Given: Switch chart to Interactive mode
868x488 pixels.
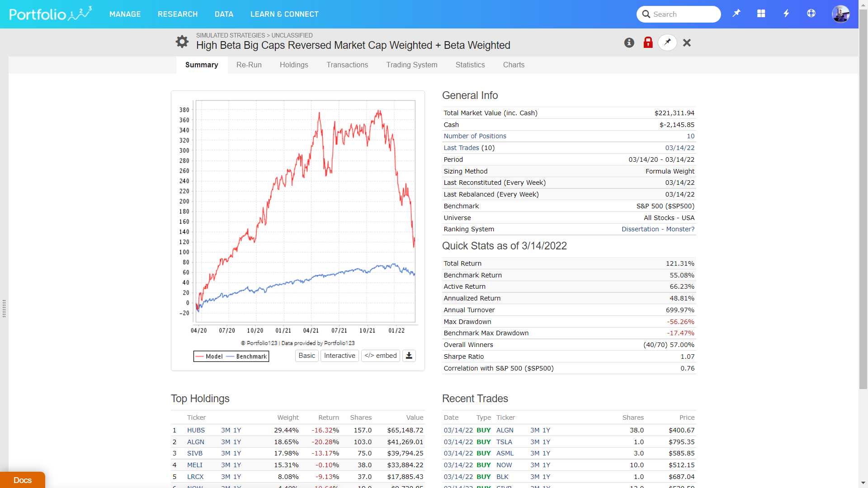Looking at the screenshot, I should (x=340, y=356).
